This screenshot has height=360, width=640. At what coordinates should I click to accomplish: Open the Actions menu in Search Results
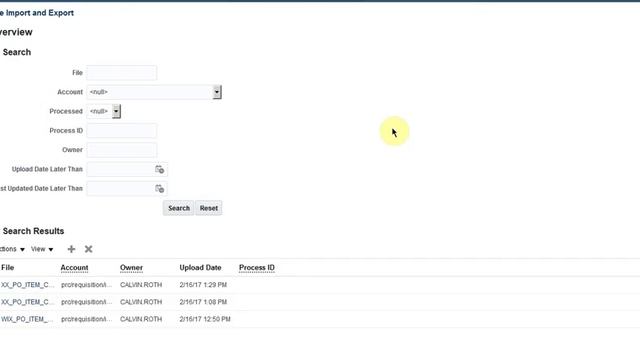[x=12, y=249]
